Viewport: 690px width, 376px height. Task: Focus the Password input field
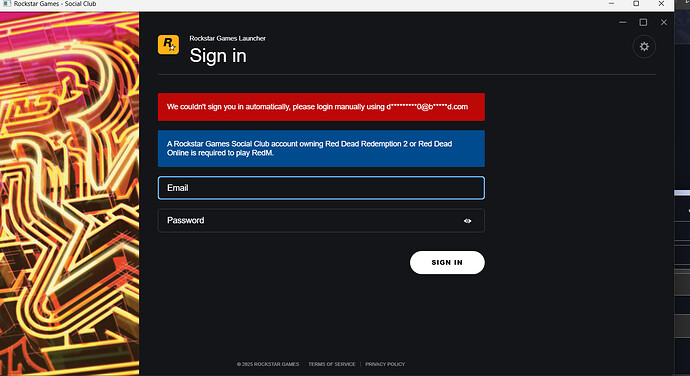(x=321, y=221)
